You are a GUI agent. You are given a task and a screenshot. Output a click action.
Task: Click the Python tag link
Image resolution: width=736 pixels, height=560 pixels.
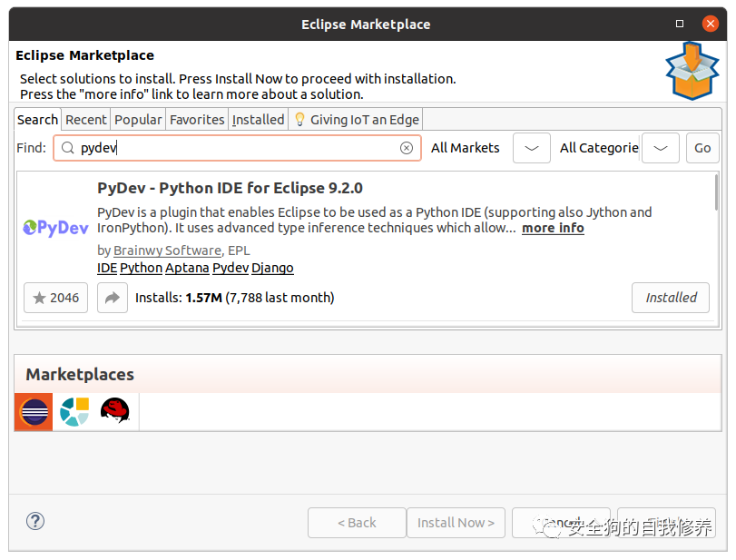pos(141,268)
